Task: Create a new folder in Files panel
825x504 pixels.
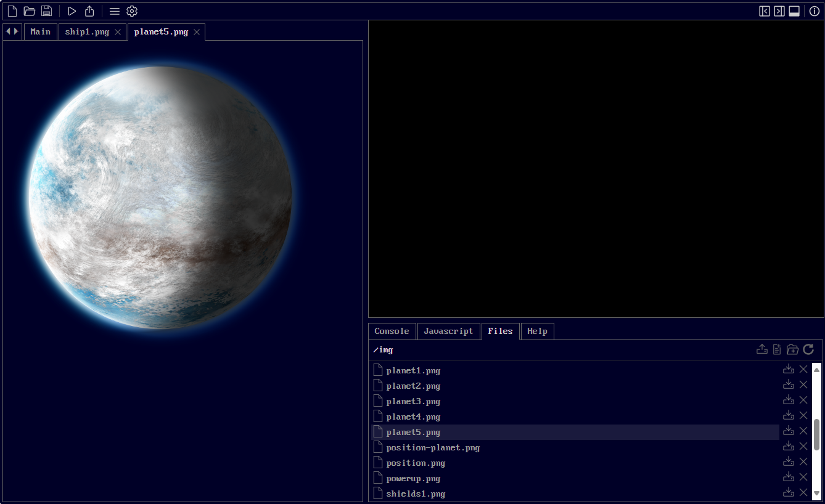Action: click(x=792, y=349)
